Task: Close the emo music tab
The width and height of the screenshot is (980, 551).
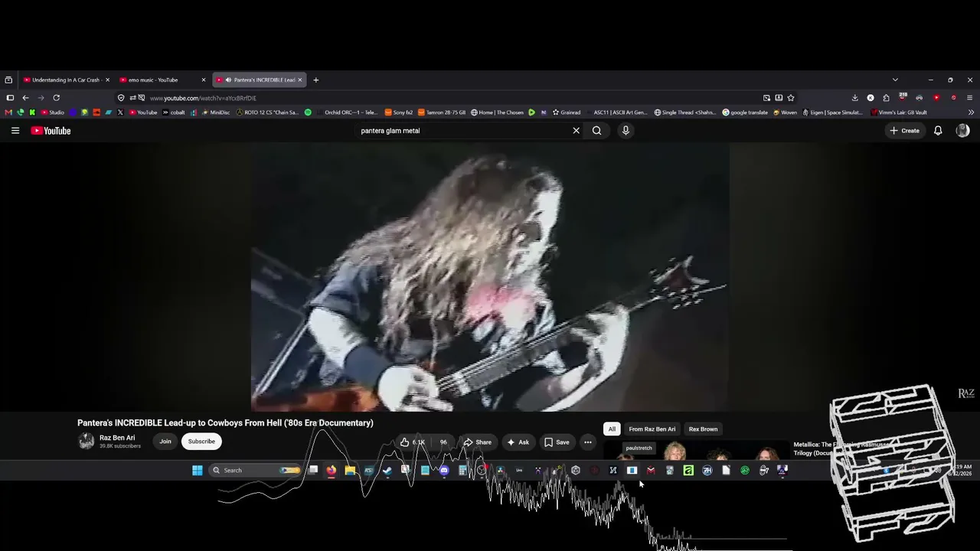Action: (204, 80)
